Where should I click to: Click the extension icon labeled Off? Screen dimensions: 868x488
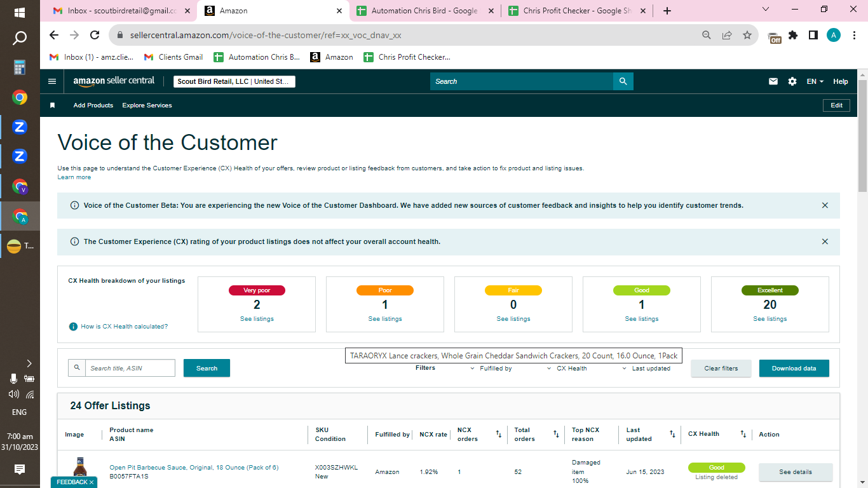tap(774, 37)
